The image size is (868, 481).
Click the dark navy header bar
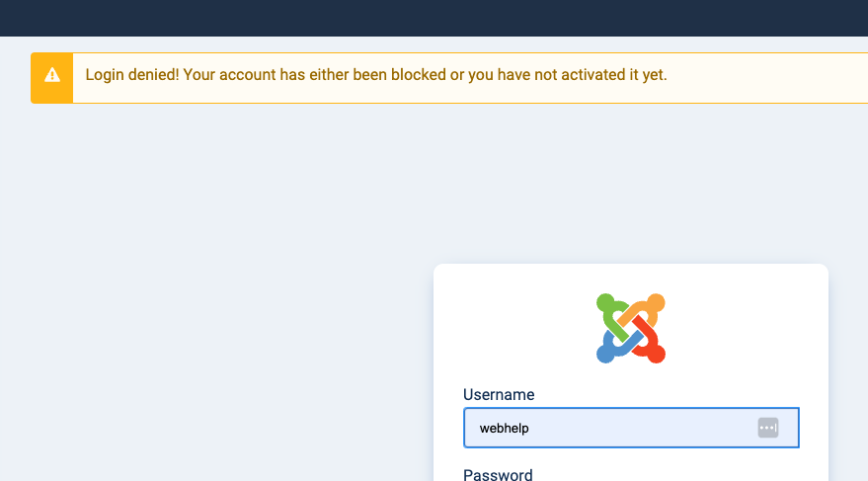[434, 18]
